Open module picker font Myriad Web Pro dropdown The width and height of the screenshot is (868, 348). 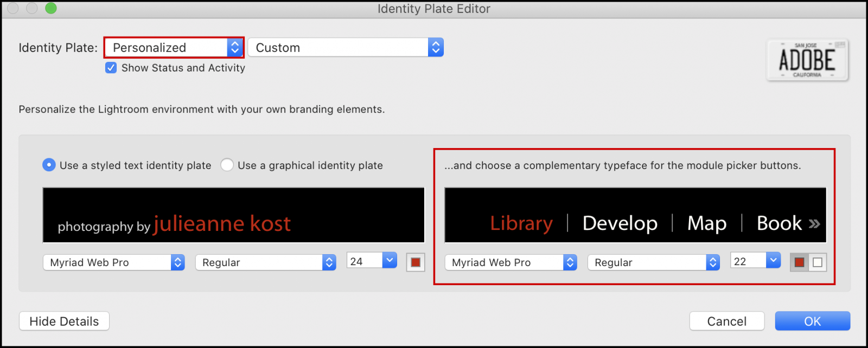511,262
